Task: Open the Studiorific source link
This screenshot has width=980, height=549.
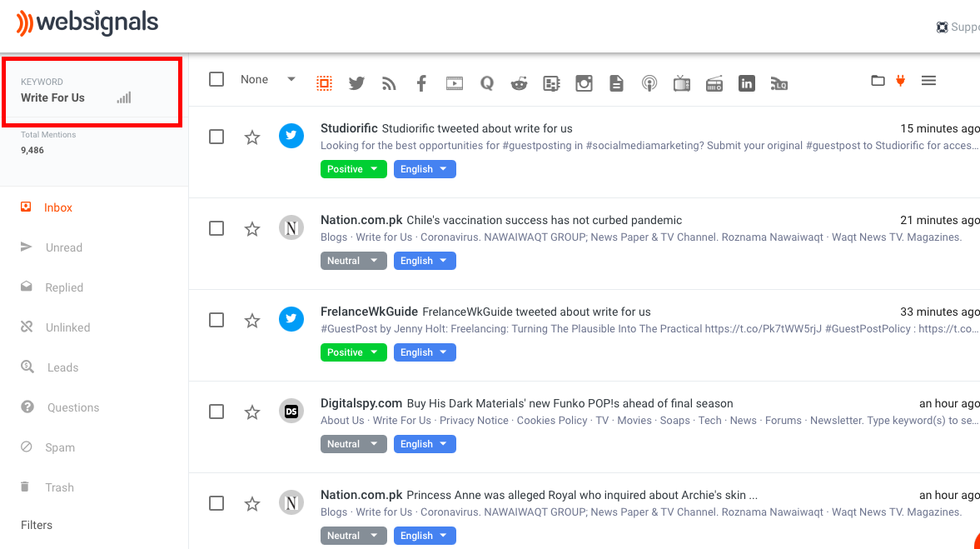Action: [x=349, y=128]
